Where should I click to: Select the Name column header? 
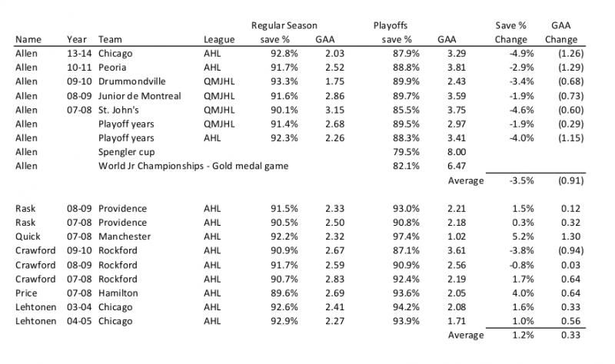click(x=28, y=40)
